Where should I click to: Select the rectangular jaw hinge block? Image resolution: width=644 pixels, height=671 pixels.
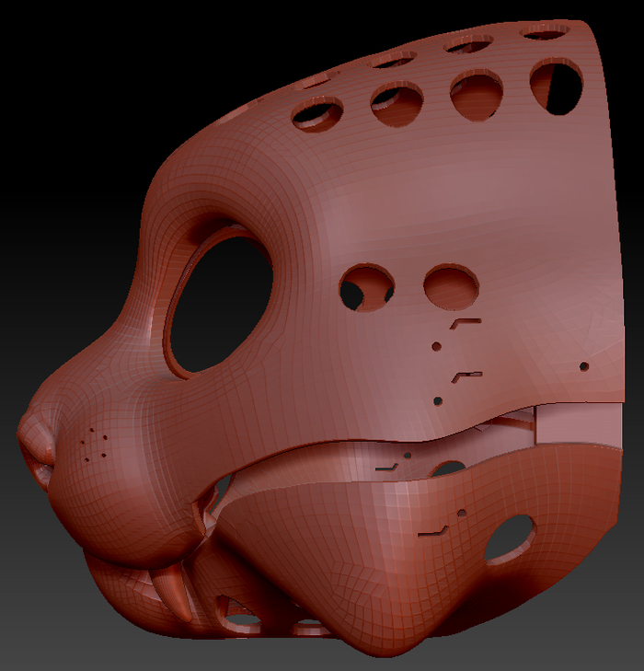pos(578,424)
